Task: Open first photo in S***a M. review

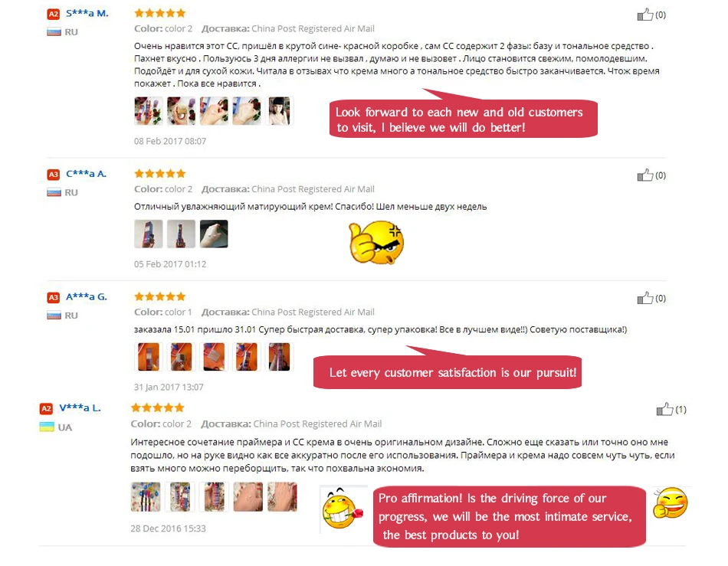Action: [x=148, y=111]
